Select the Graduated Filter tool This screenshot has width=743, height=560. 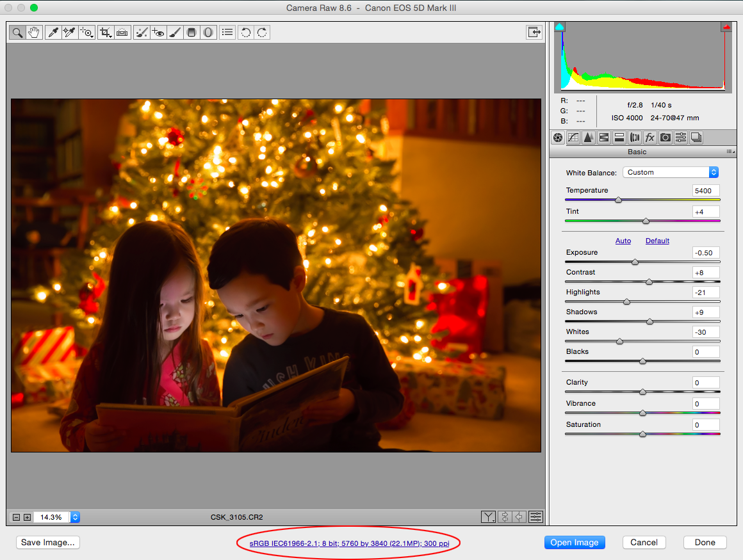(x=191, y=32)
